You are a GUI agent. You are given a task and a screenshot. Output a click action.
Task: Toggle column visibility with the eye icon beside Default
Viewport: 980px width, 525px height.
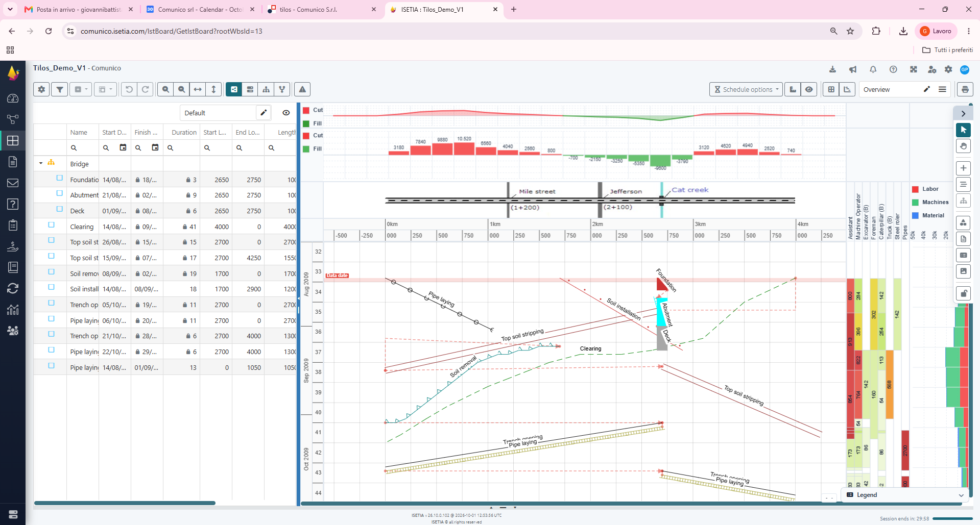286,113
